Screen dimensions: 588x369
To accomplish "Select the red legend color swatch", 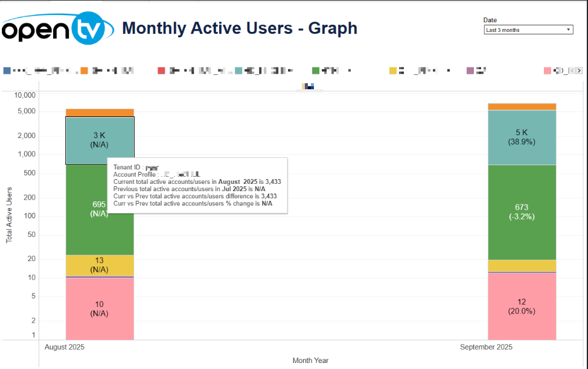I will coord(161,71).
